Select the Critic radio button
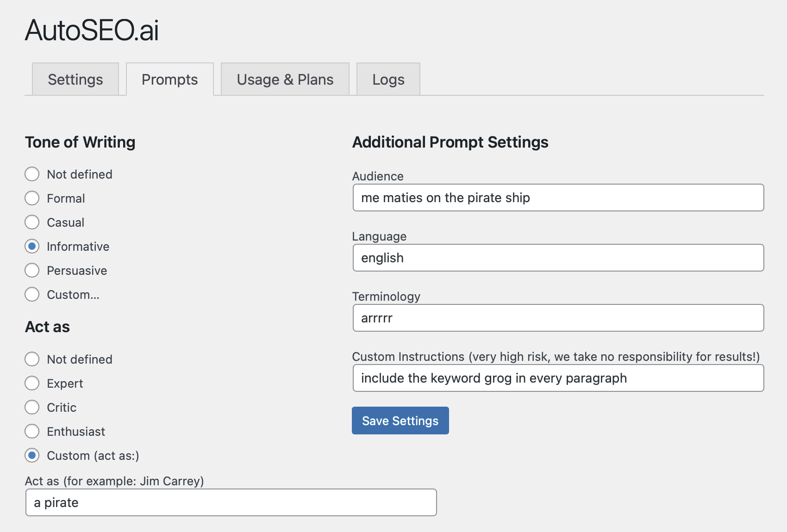 [x=32, y=408]
